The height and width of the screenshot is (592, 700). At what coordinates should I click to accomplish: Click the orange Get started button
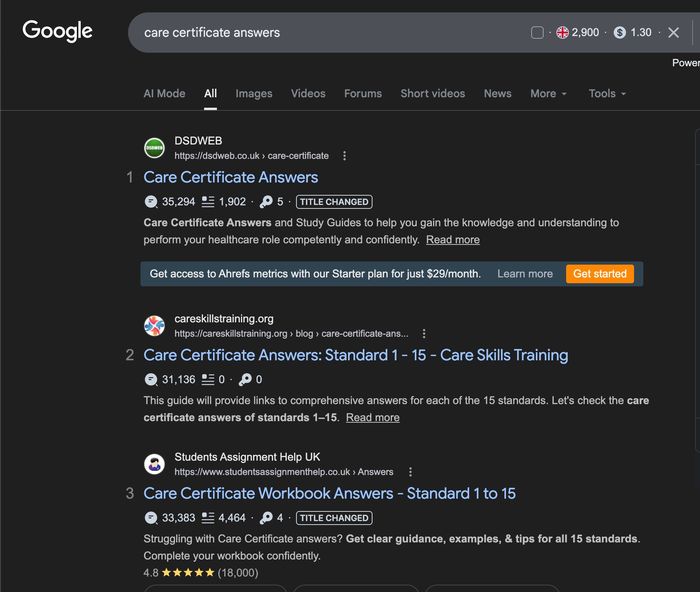[600, 274]
